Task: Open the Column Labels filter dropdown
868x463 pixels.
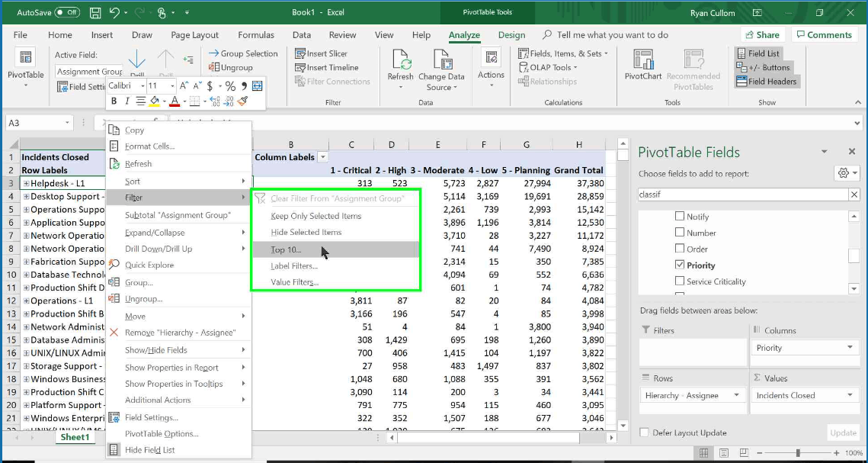Action: [323, 157]
